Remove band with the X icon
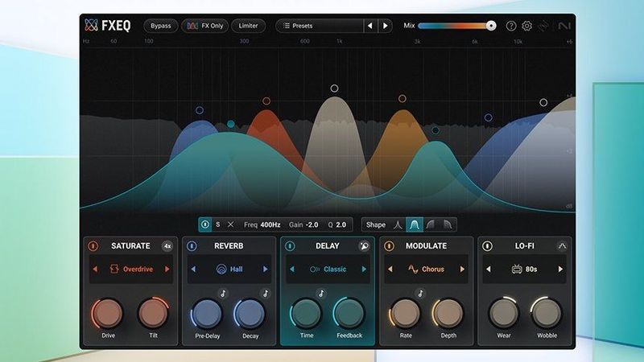Screen dimensions: 644x362 [x=230, y=224]
